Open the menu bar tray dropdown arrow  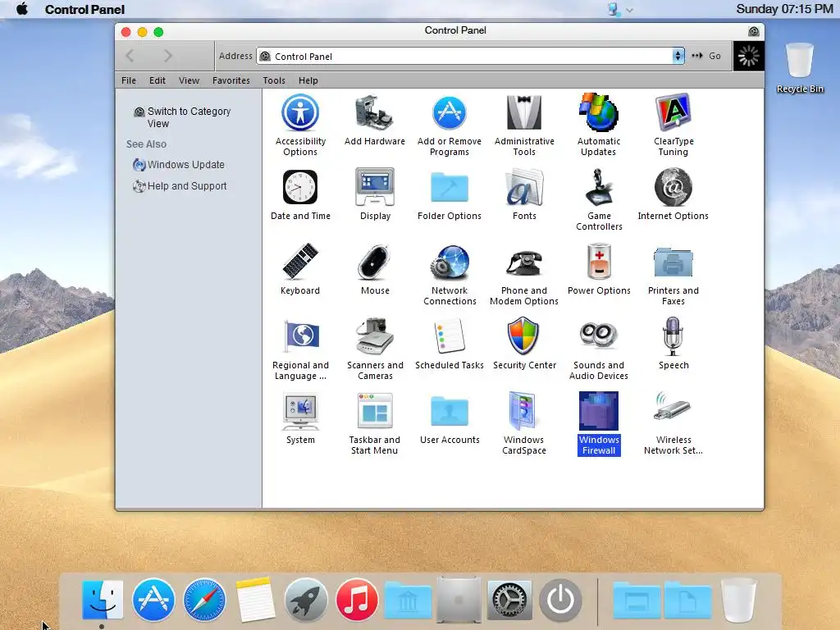[x=629, y=10]
